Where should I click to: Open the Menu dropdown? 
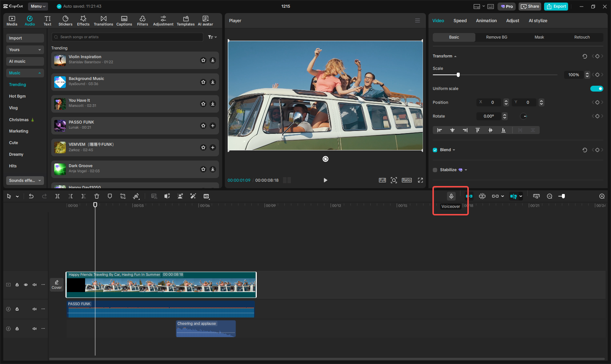pyautogui.click(x=38, y=6)
